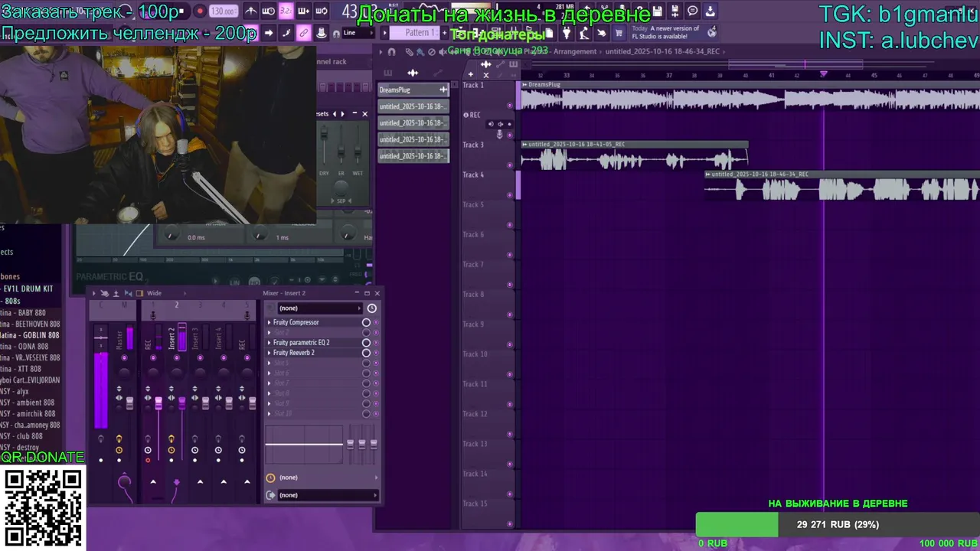Viewport: 980px width, 551px height.
Task: Click the plus button next to Pattern 1
Action: pos(443,33)
